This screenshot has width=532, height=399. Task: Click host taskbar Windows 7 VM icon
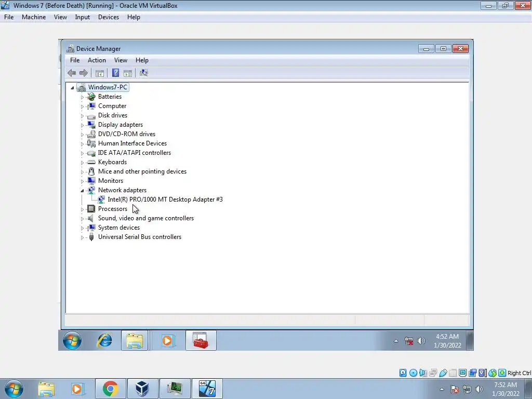coord(207,389)
